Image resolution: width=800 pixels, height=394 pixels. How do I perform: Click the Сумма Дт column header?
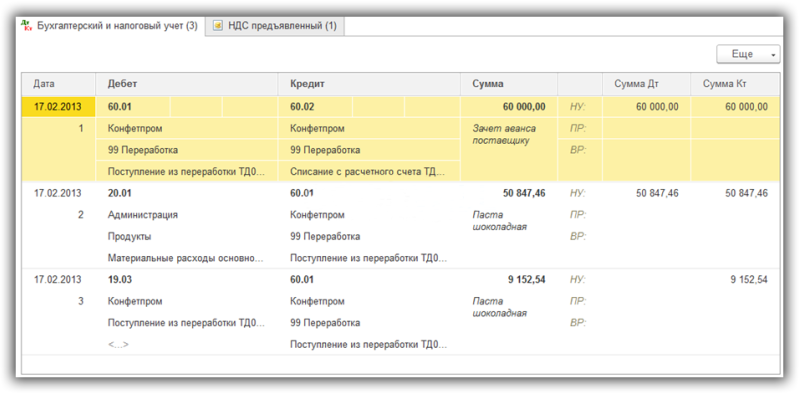(646, 84)
